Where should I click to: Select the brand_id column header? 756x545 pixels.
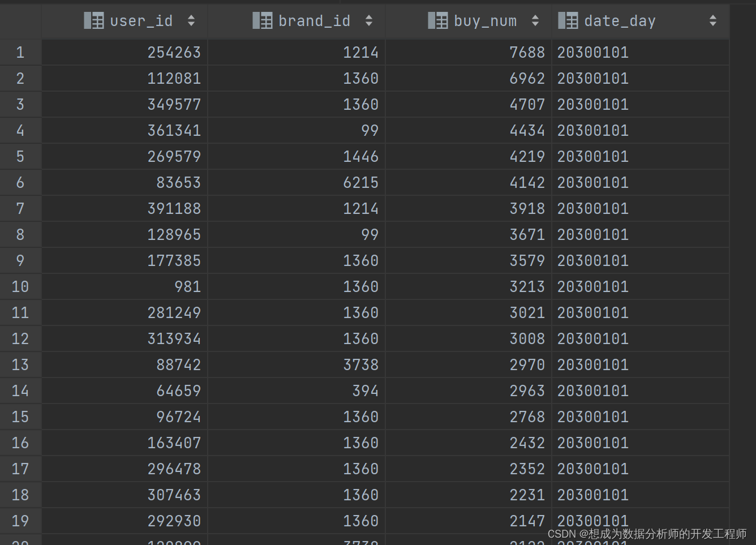click(297, 21)
